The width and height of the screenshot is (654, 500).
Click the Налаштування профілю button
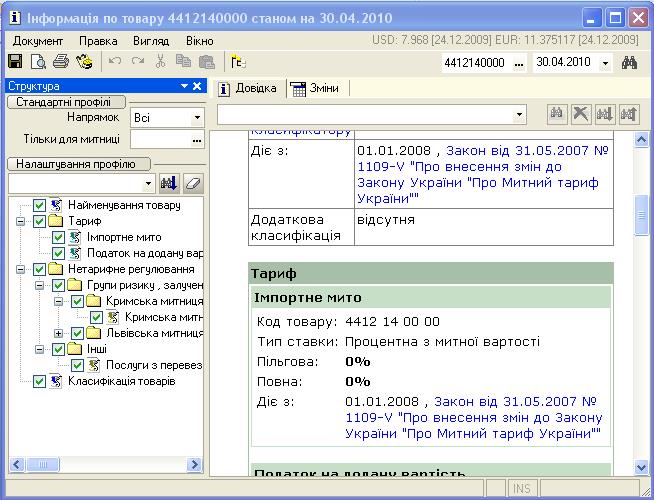tap(79, 164)
